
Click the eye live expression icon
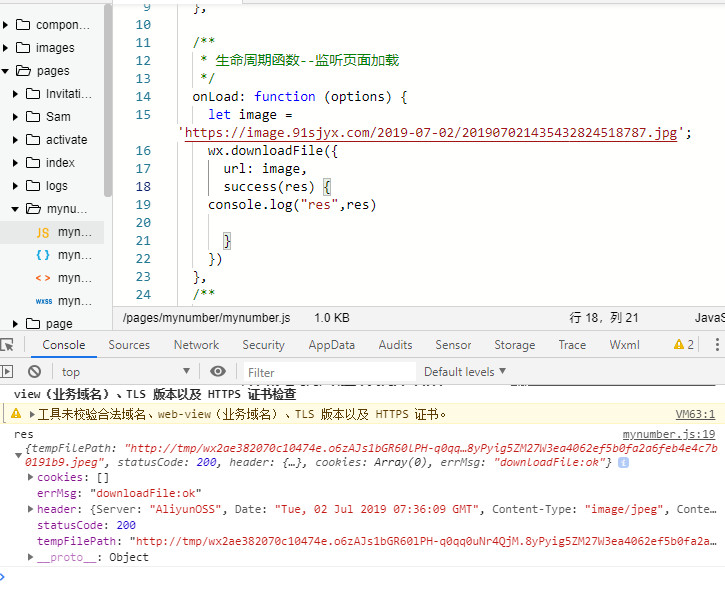point(218,371)
